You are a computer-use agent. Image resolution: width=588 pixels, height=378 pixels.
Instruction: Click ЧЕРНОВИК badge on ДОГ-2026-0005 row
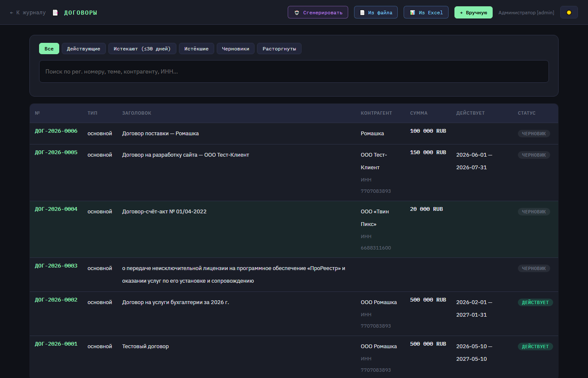[x=534, y=155]
